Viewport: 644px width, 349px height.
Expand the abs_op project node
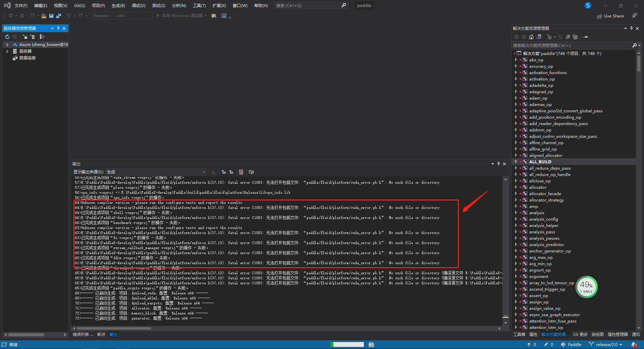pyautogui.click(x=516, y=60)
